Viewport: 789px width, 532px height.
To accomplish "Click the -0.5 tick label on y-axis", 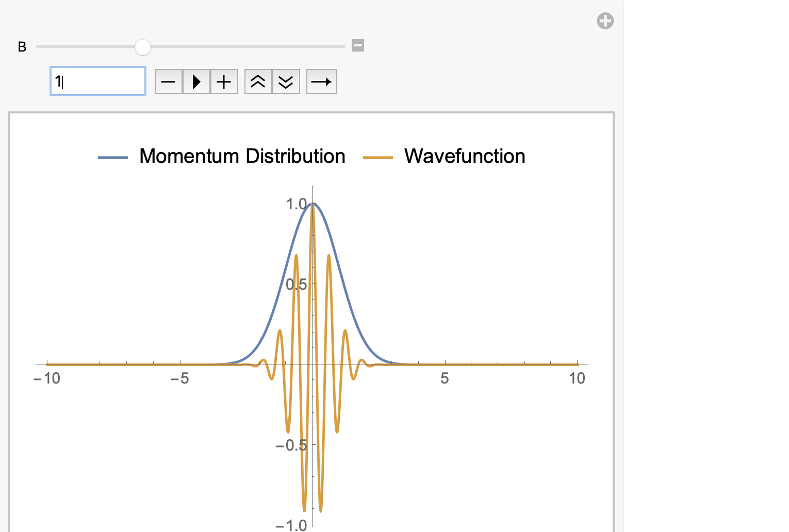I will click(x=291, y=445).
